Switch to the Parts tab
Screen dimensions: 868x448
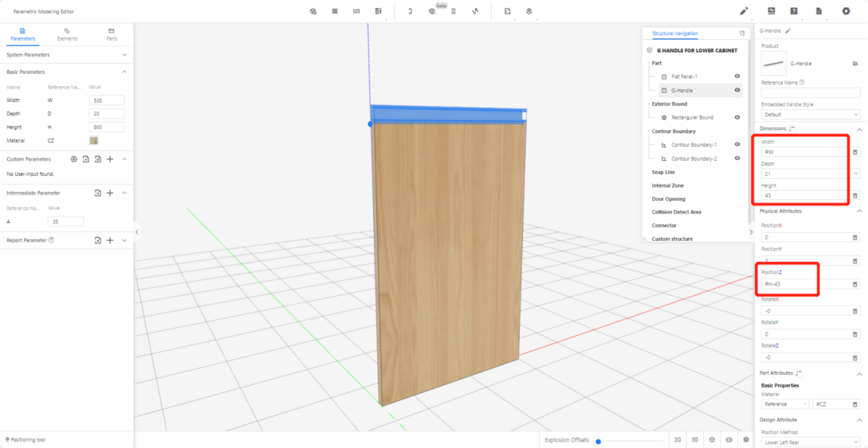point(111,34)
